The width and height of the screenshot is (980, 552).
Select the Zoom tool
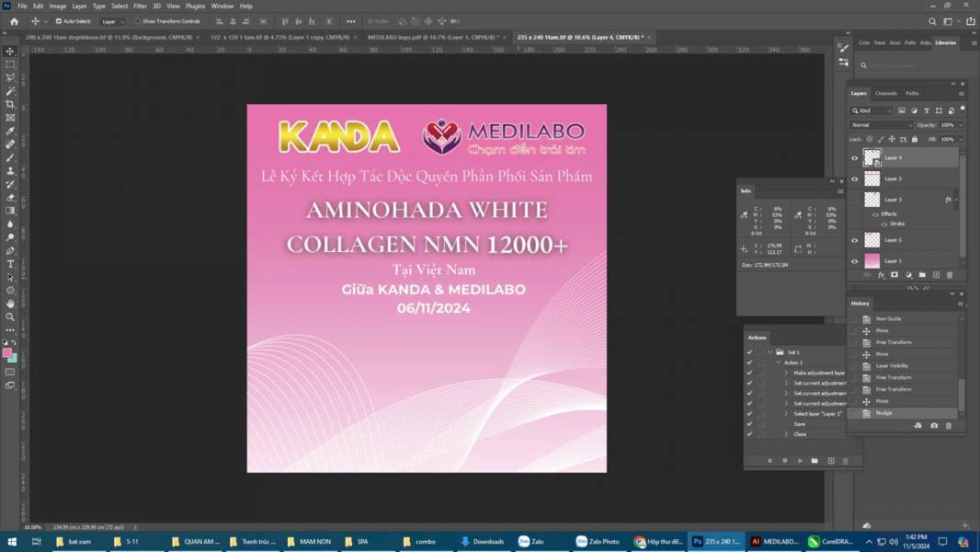pos(10,317)
